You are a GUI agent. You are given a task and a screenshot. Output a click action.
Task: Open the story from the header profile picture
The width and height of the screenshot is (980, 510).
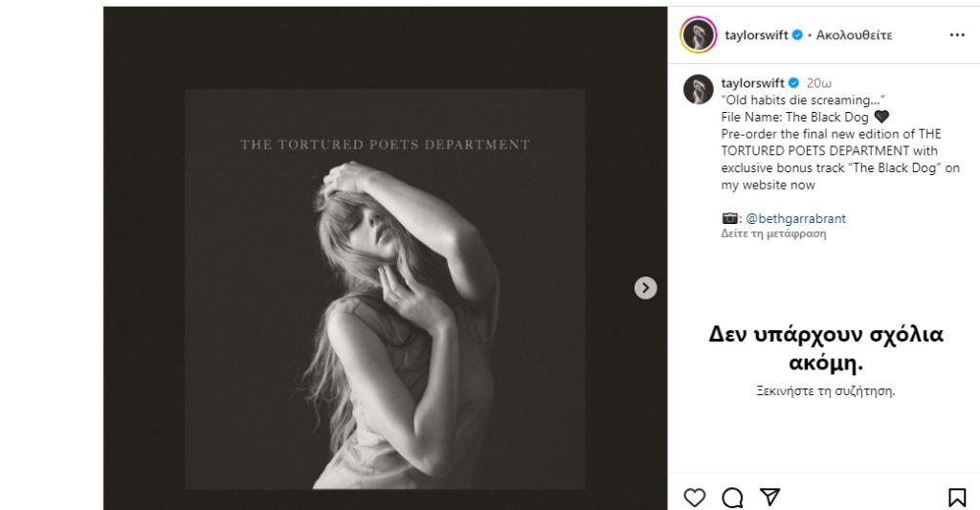pyautogui.click(x=698, y=35)
